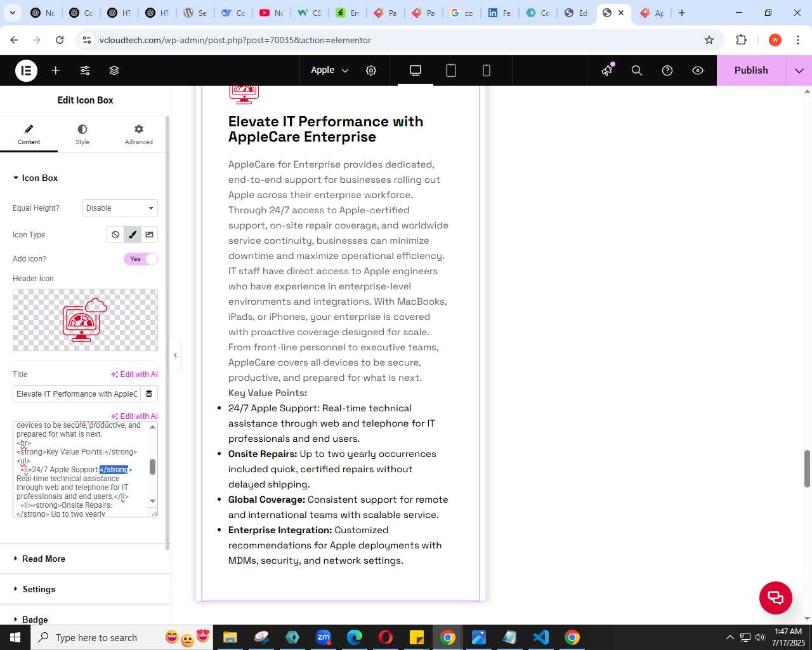Viewport: 812px width, 650px height.
Task: Switch to the CS W3Schools browser tab
Action: (x=309, y=13)
